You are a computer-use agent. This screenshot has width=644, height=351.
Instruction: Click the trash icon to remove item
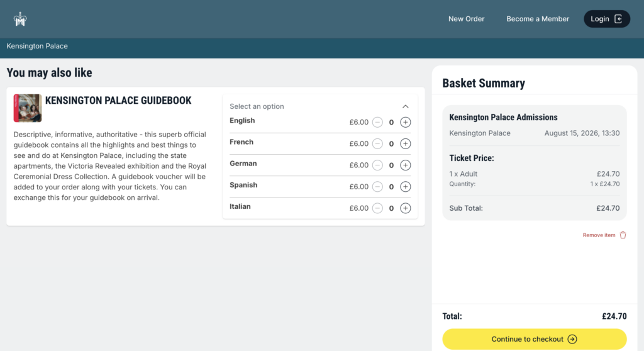623,235
